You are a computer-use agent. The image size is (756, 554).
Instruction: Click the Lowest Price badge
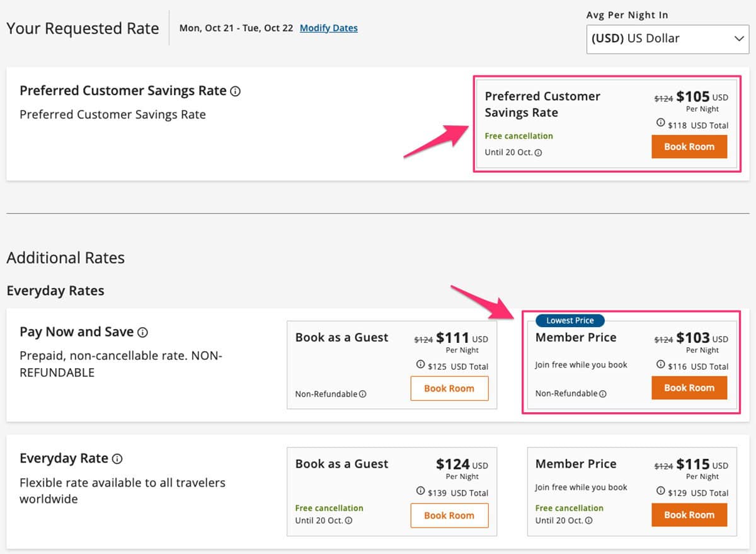pyautogui.click(x=570, y=321)
